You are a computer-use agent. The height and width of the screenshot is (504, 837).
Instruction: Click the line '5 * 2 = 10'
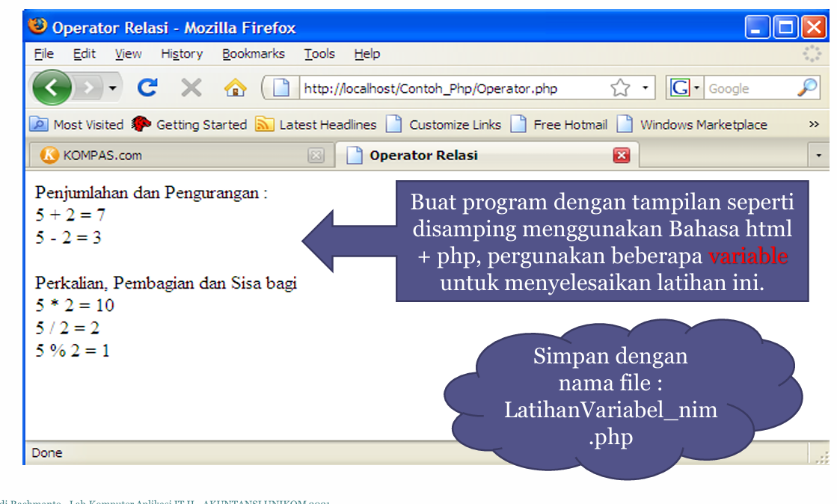point(75,305)
